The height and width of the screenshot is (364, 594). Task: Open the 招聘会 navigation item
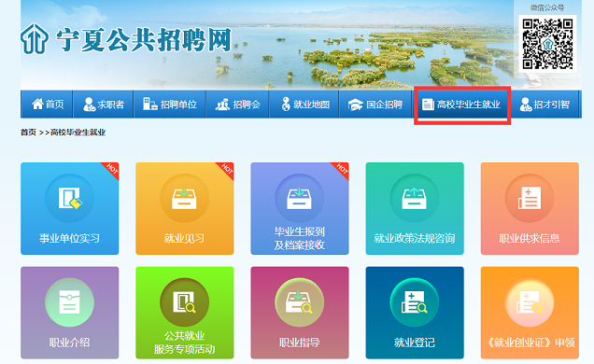click(x=237, y=104)
